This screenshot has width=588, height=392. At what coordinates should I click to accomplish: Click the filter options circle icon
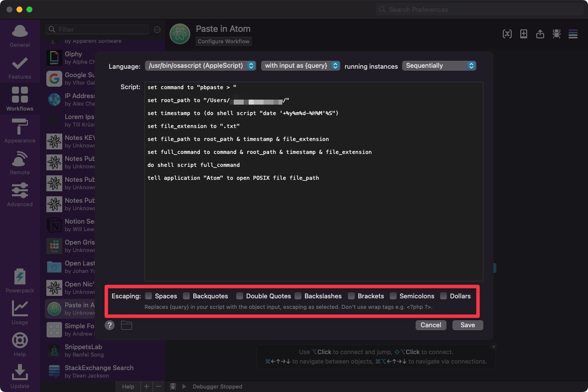[157, 29]
